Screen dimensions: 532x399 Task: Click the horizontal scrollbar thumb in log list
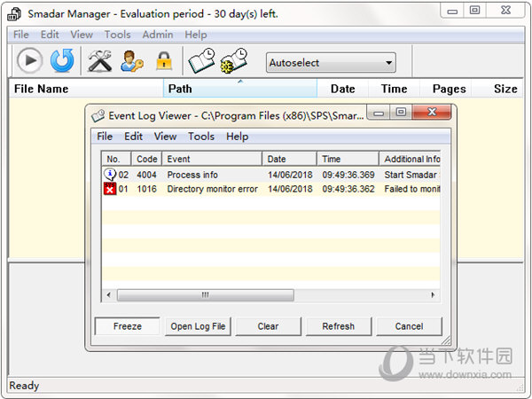pyautogui.click(x=205, y=295)
